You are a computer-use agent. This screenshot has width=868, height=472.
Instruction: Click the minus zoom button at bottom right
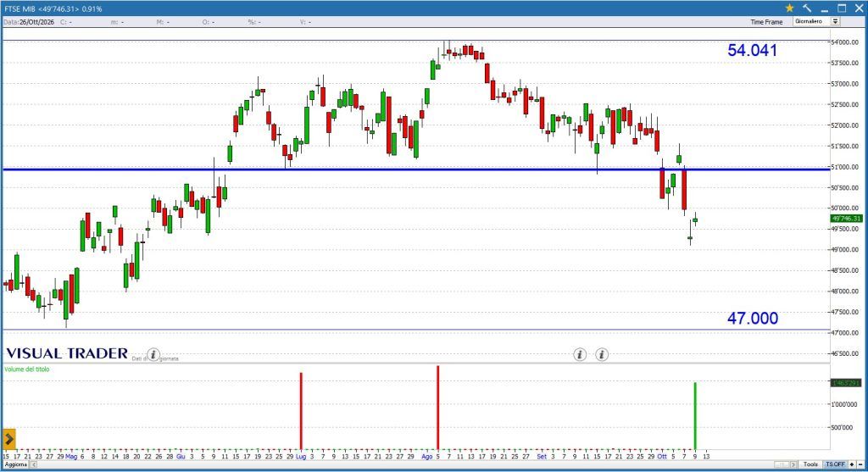click(860, 464)
